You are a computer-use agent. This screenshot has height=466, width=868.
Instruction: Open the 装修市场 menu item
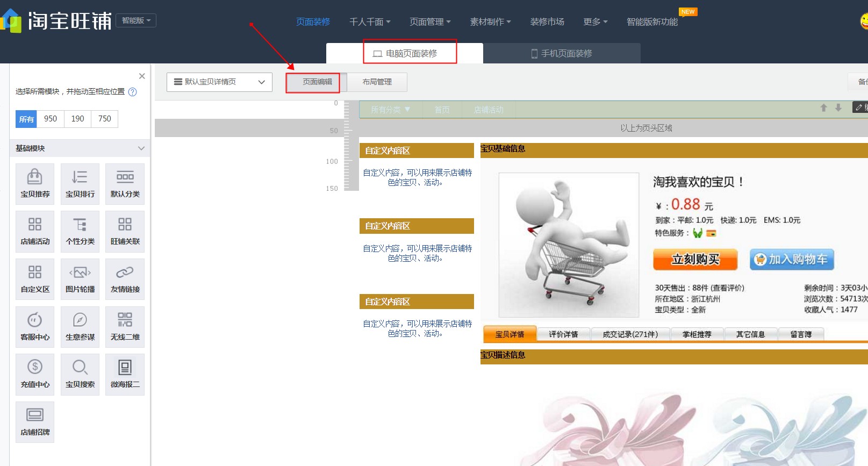(547, 22)
